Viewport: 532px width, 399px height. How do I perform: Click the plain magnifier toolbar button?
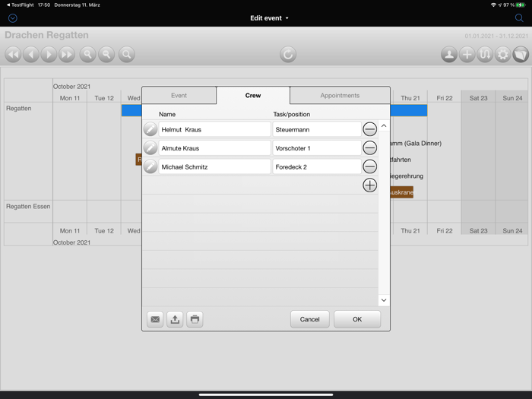pos(127,54)
